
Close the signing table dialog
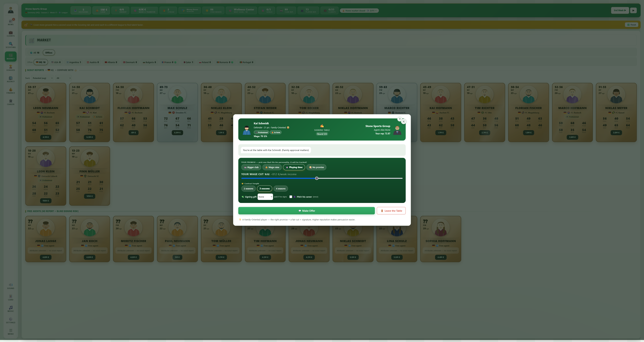404,121
